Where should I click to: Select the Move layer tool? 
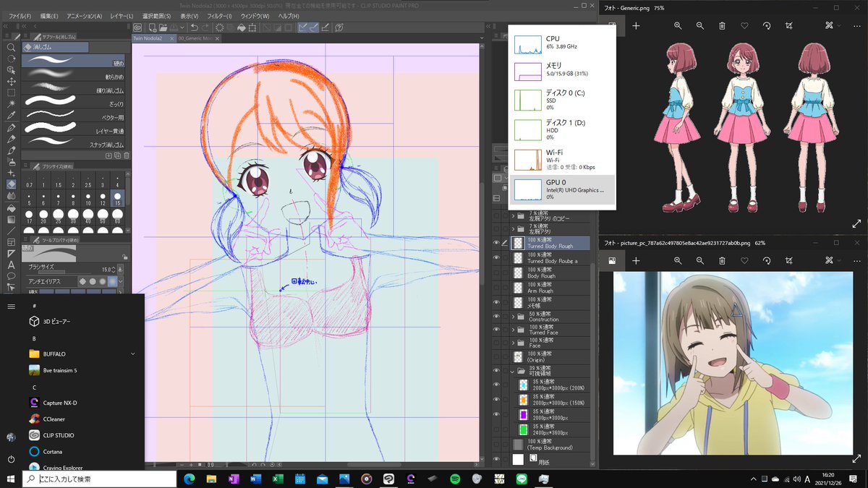pyautogui.click(x=11, y=82)
